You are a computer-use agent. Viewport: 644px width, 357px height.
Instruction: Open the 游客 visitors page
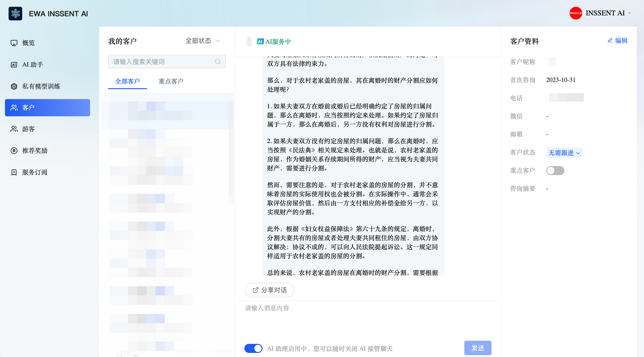click(x=48, y=129)
